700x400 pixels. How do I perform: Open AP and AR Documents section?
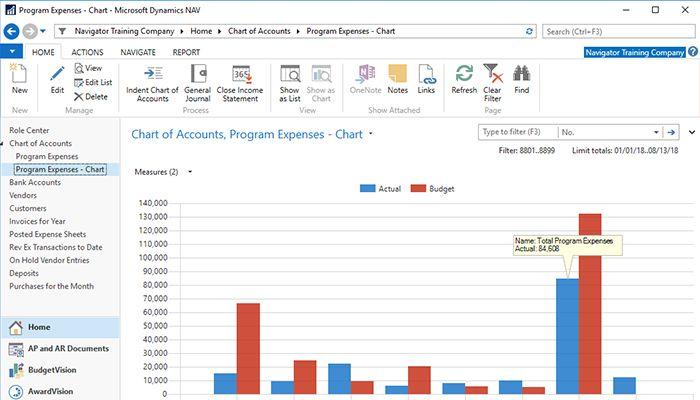click(60, 349)
